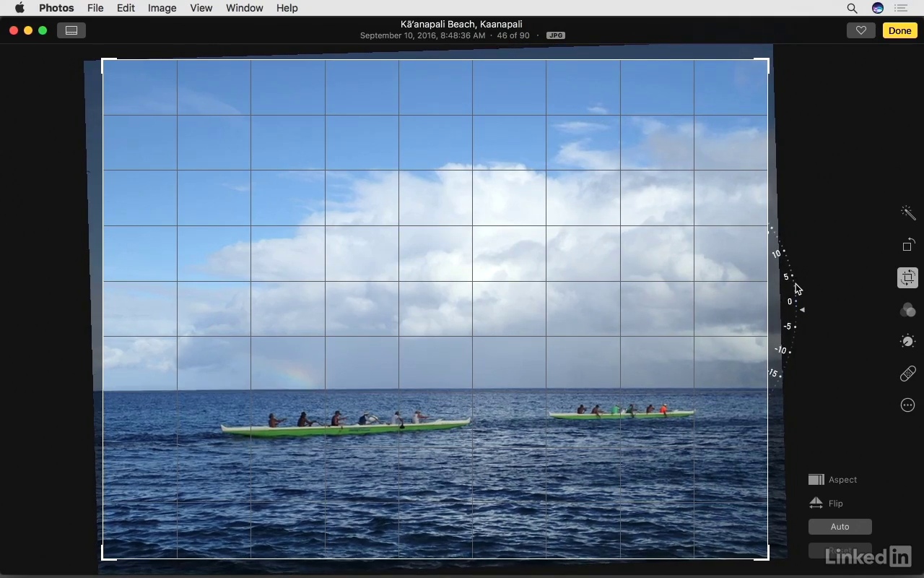
Task: Open the File menu
Action: [x=95, y=8]
